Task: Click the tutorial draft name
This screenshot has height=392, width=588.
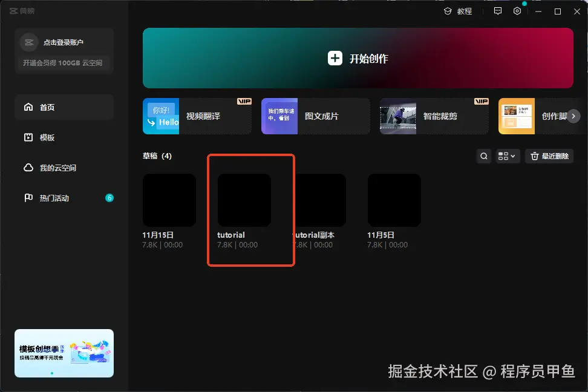Action: (x=231, y=235)
